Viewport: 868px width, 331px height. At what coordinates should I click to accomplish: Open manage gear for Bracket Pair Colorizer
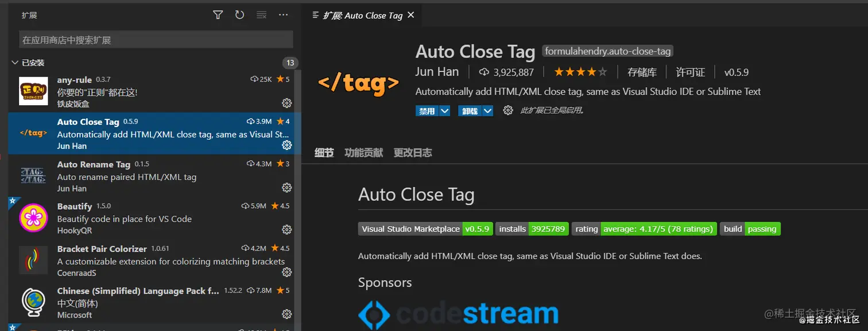[x=286, y=272]
